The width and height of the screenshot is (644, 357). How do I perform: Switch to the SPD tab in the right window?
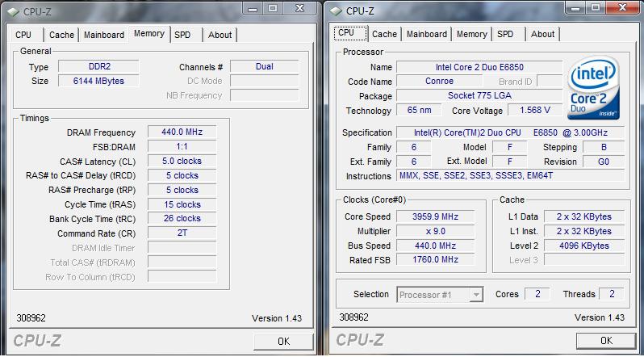[505, 34]
